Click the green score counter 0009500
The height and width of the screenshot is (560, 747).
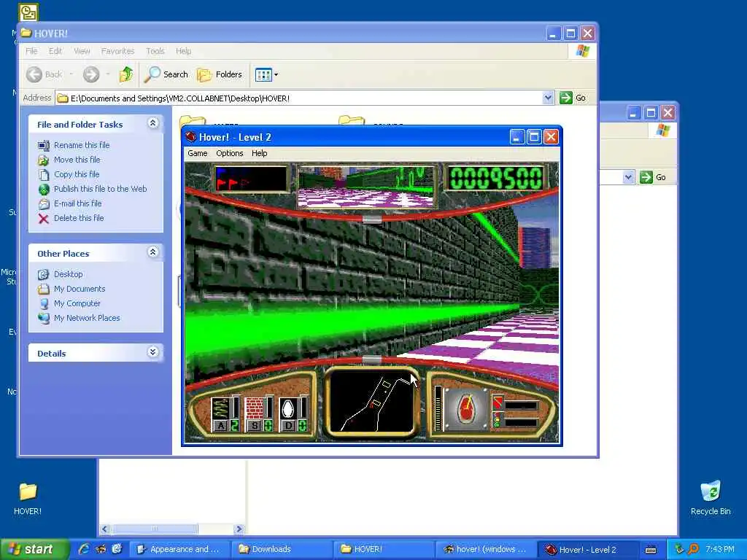point(495,179)
